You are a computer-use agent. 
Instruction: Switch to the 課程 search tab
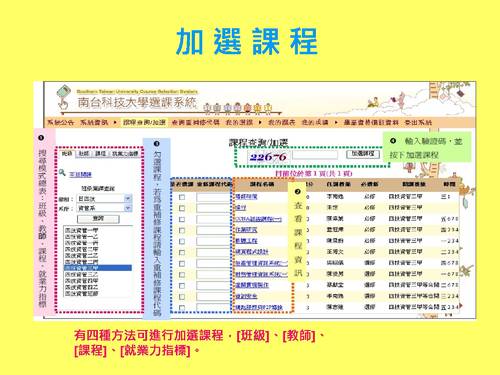click(x=100, y=153)
